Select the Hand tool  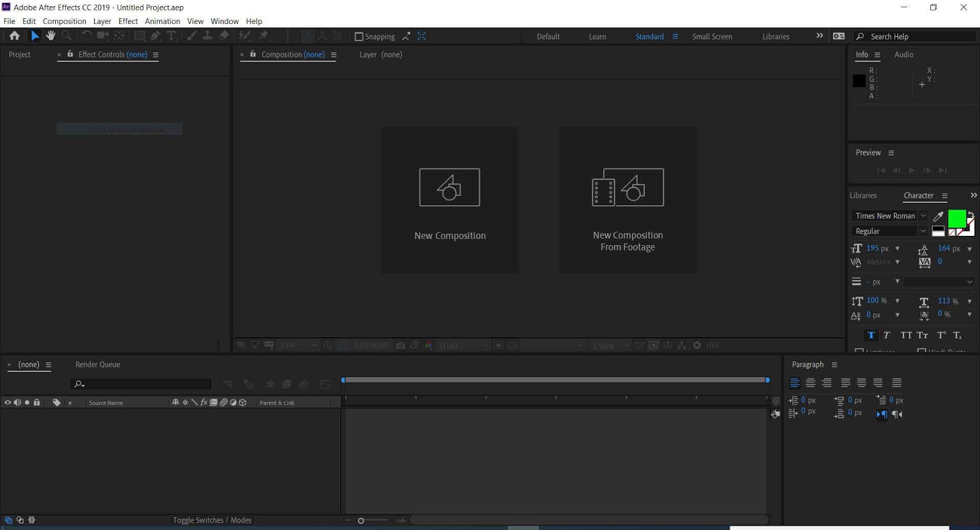click(51, 36)
